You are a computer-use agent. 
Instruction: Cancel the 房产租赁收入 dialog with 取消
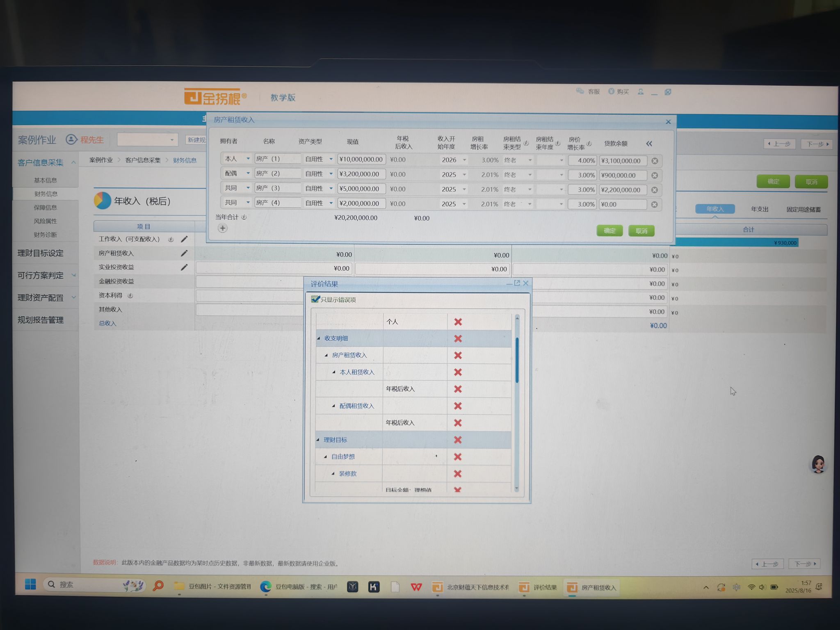coord(641,231)
